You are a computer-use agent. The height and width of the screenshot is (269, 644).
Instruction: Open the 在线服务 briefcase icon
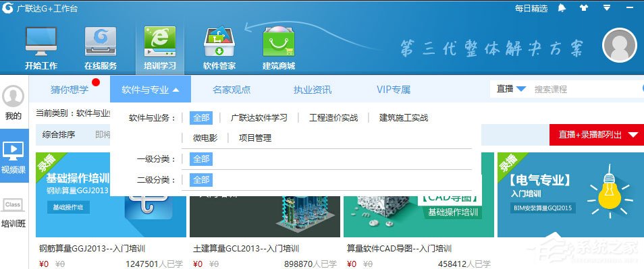click(101, 41)
